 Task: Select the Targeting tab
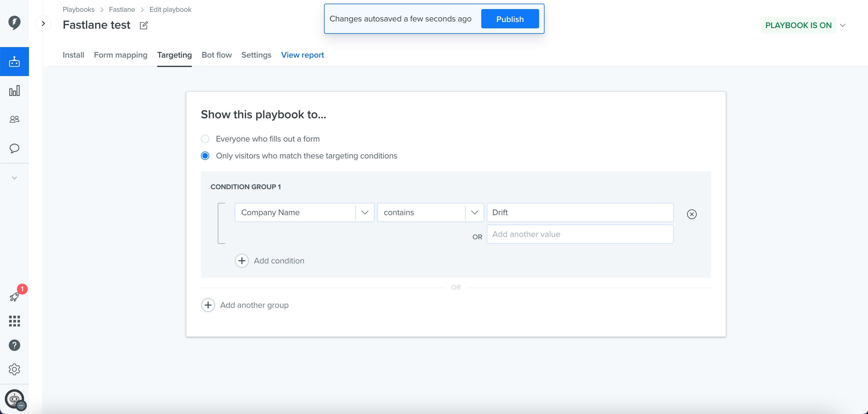[x=175, y=55]
